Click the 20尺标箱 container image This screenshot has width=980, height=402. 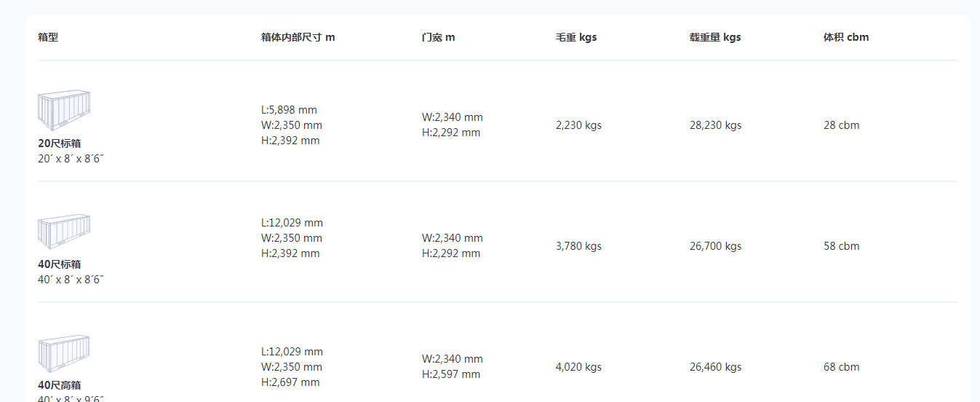pos(64,111)
